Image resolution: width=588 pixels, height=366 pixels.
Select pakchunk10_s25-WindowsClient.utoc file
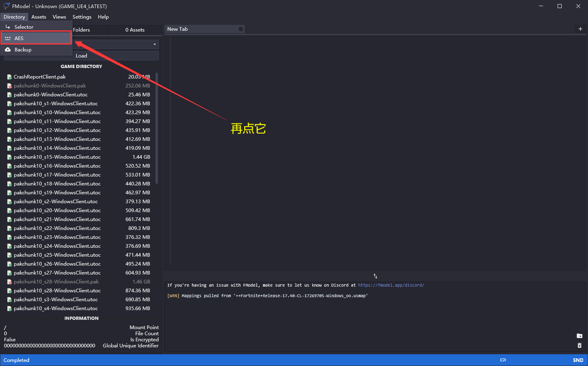(x=79, y=255)
